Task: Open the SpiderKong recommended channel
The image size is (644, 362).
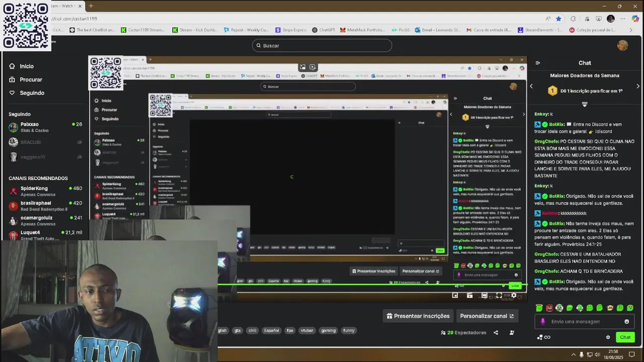Action: point(44,192)
